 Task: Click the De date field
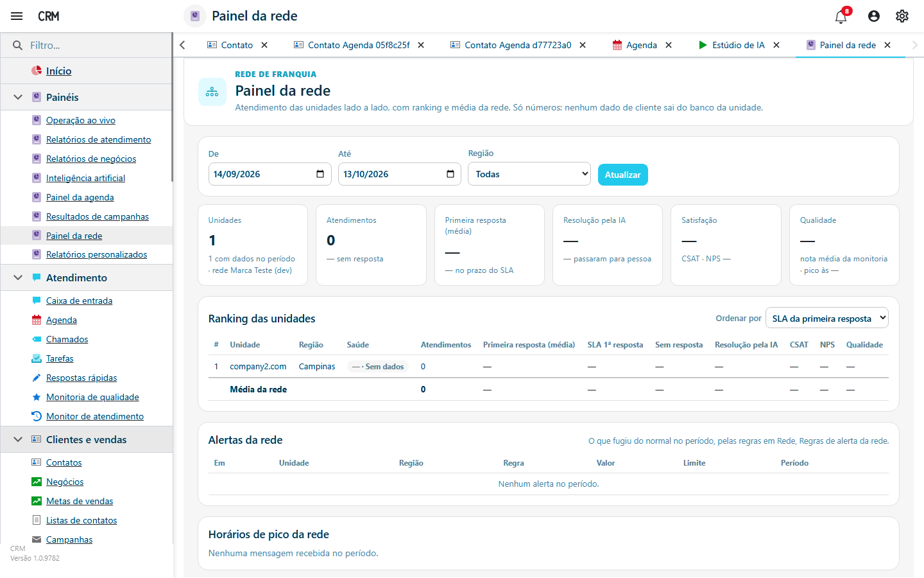point(270,174)
